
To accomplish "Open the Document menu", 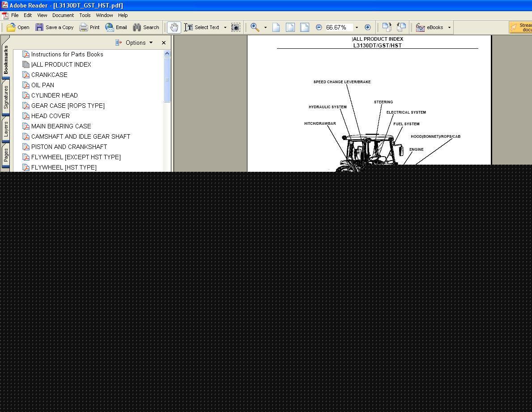I will (x=63, y=15).
